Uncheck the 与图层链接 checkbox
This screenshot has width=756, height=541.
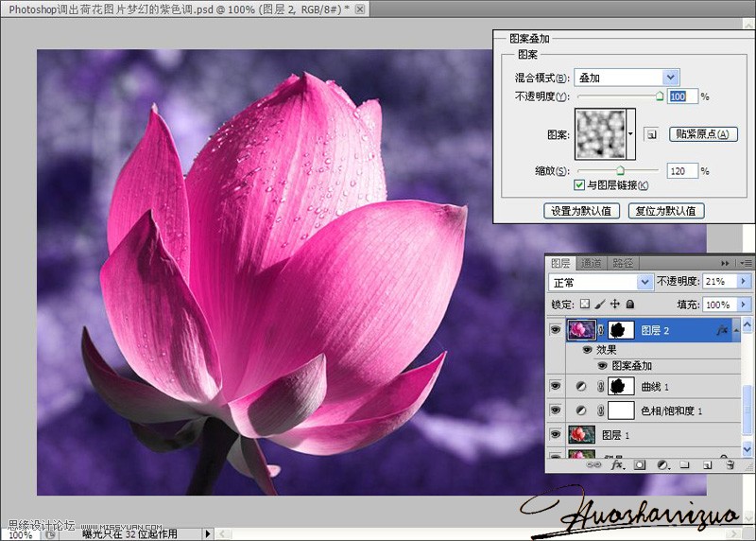point(579,184)
